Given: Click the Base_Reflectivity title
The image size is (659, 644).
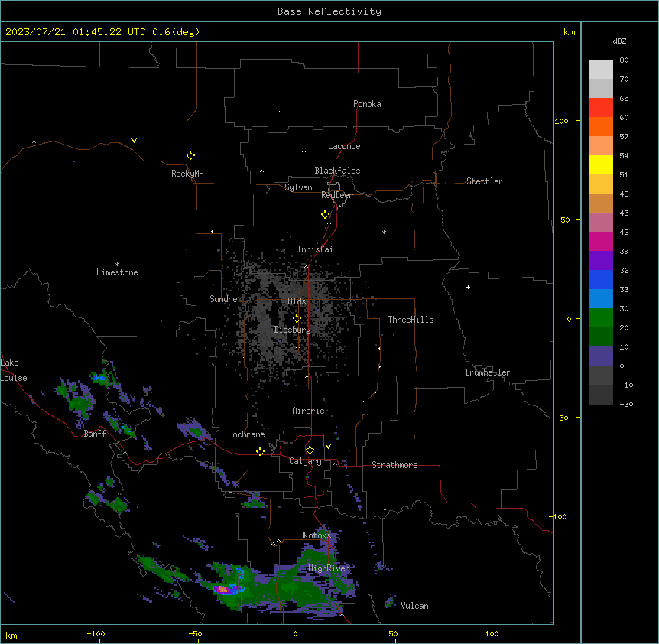Looking at the screenshot, I should tap(329, 11).
